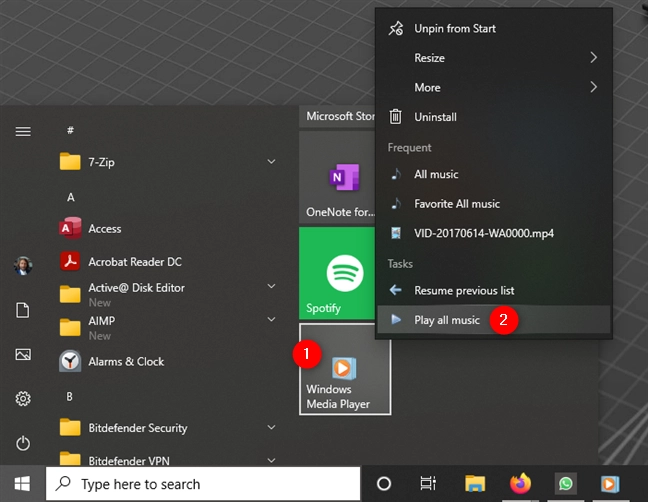Open the Access app icon

(70, 228)
